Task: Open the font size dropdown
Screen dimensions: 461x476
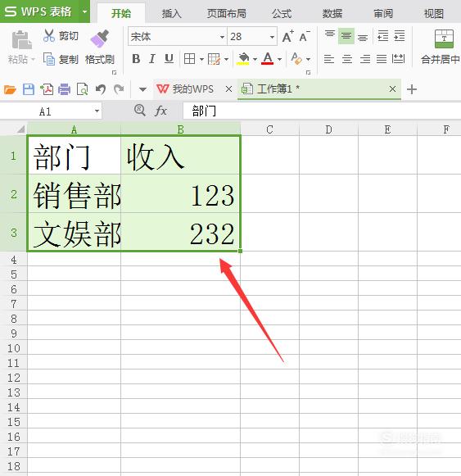Action: [x=272, y=37]
